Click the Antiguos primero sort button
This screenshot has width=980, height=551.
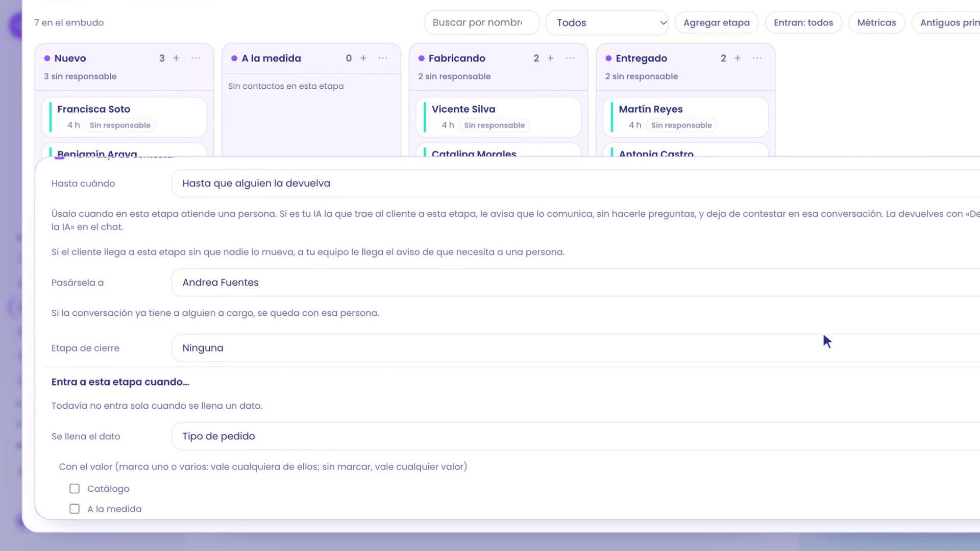[x=947, y=23]
